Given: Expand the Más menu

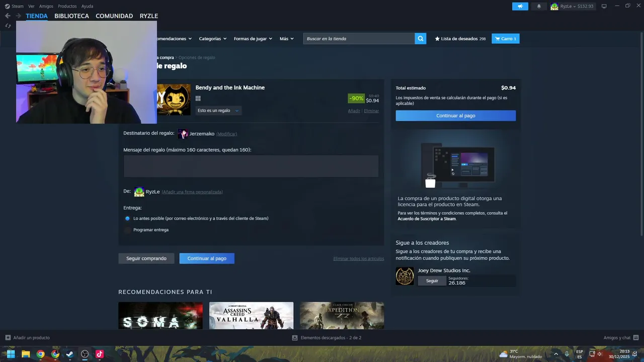Looking at the screenshot, I should 286,39.
